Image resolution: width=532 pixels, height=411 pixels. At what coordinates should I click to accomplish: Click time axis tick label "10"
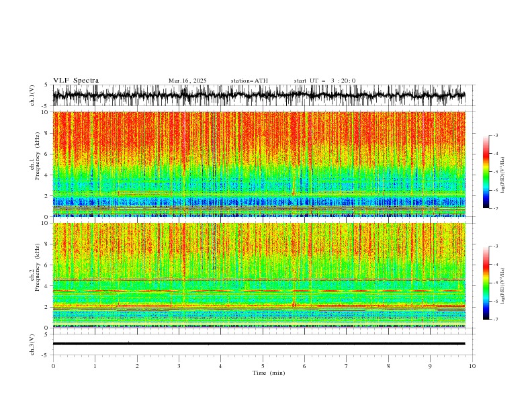coord(472,366)
